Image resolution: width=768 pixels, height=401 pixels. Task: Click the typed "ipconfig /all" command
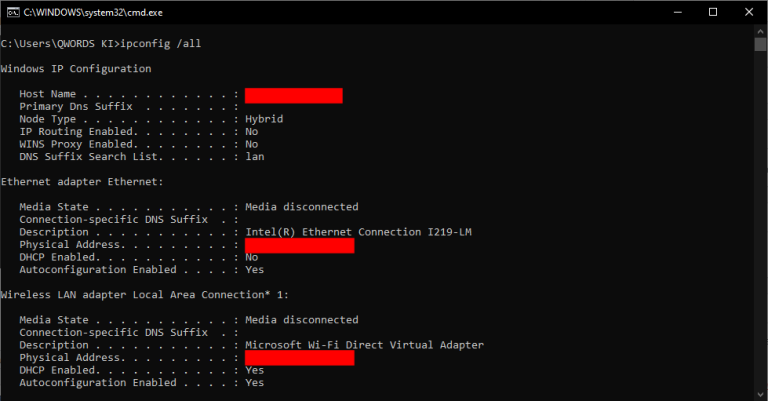[157, 44]
